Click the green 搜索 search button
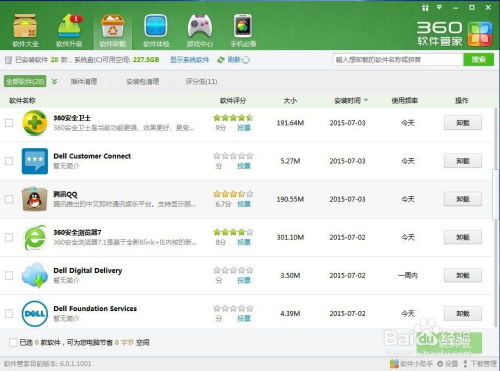This screenshot has height=371, width=500. pyautogui.click(x=479, y=60)
